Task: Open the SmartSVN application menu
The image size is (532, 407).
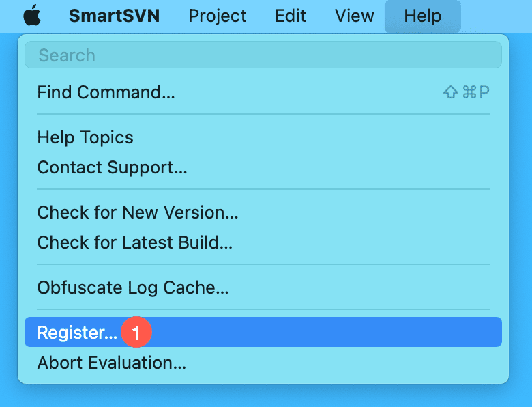Action: point(114,16)
